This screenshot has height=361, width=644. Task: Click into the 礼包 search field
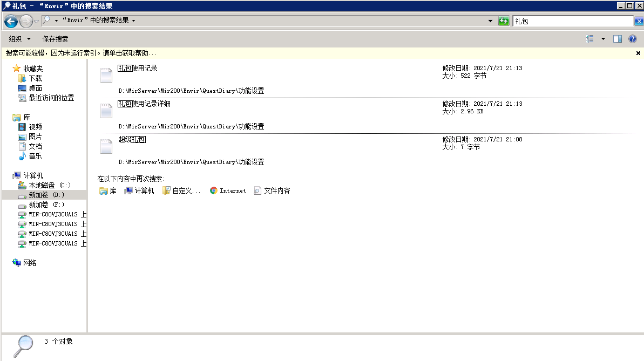click(573, 21)
